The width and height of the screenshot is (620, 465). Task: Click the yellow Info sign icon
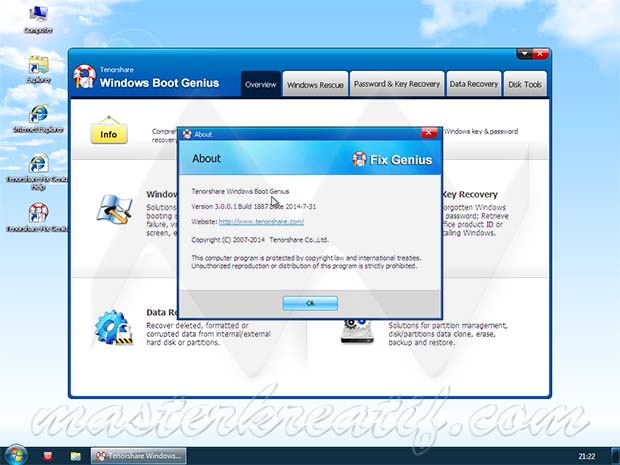click(x=109, y=130)
